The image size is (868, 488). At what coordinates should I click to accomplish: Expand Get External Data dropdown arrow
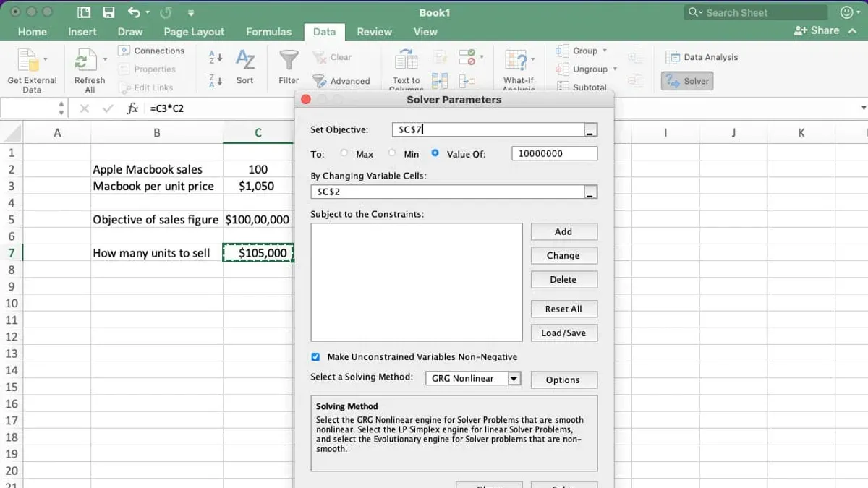[46, 59]
